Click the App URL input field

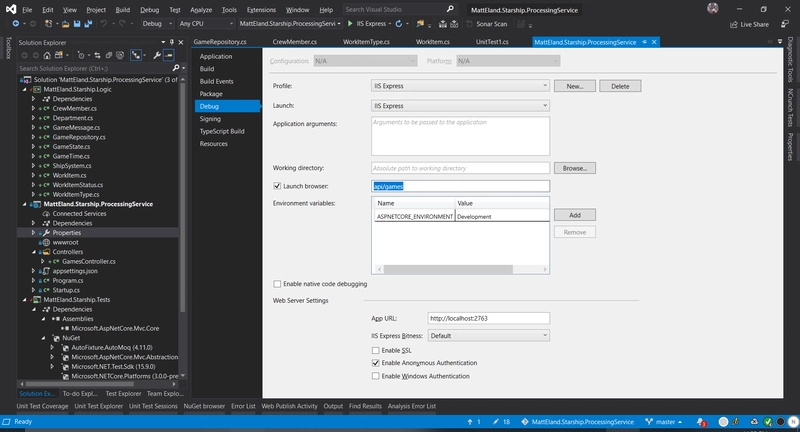[488, 318]
